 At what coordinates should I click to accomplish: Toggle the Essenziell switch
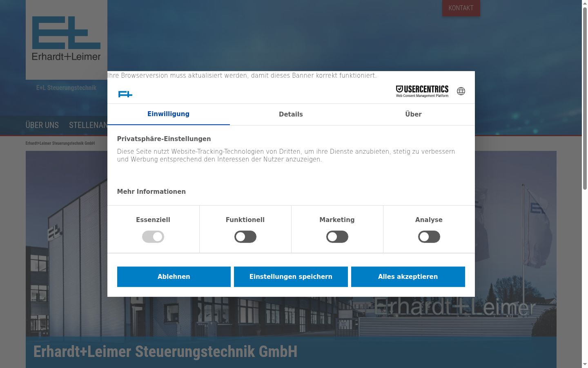point(153,237)
